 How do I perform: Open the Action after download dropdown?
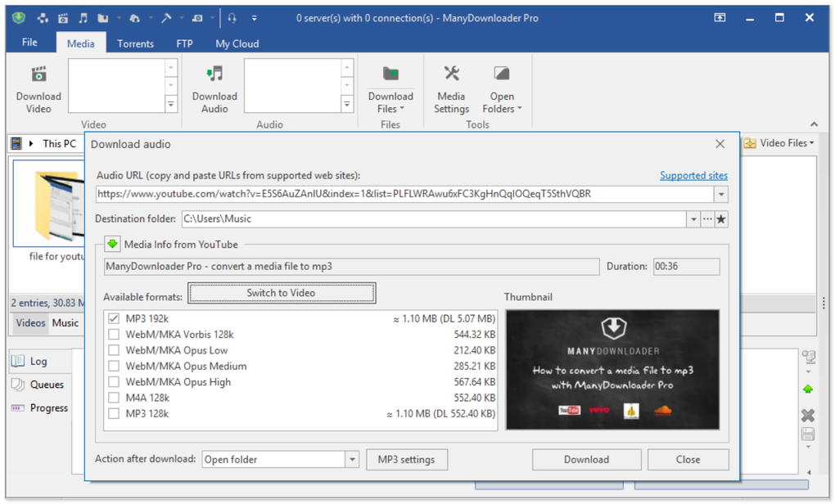pos(352,459)
